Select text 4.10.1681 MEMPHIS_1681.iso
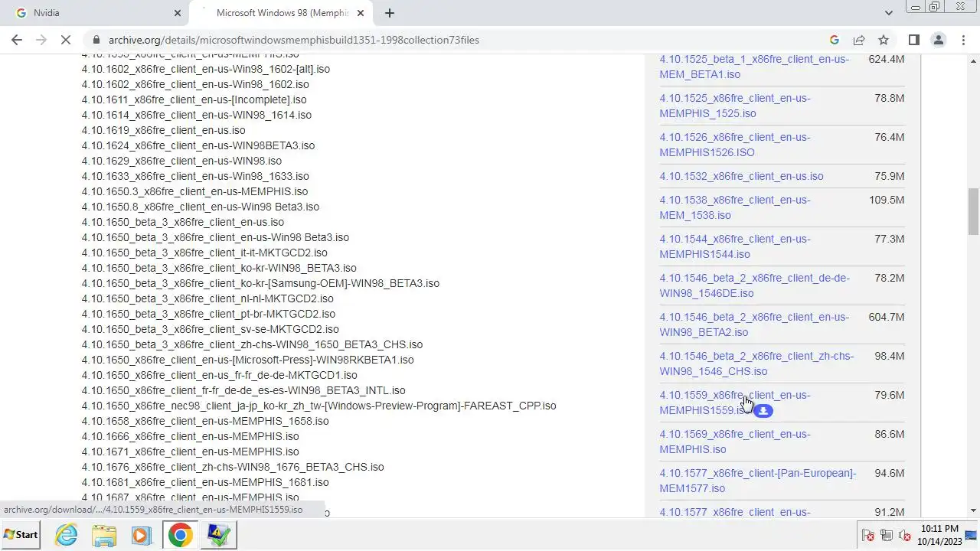The height and width of the screenshot is (551, 980). pyautogui.click(x=205, y=482)
